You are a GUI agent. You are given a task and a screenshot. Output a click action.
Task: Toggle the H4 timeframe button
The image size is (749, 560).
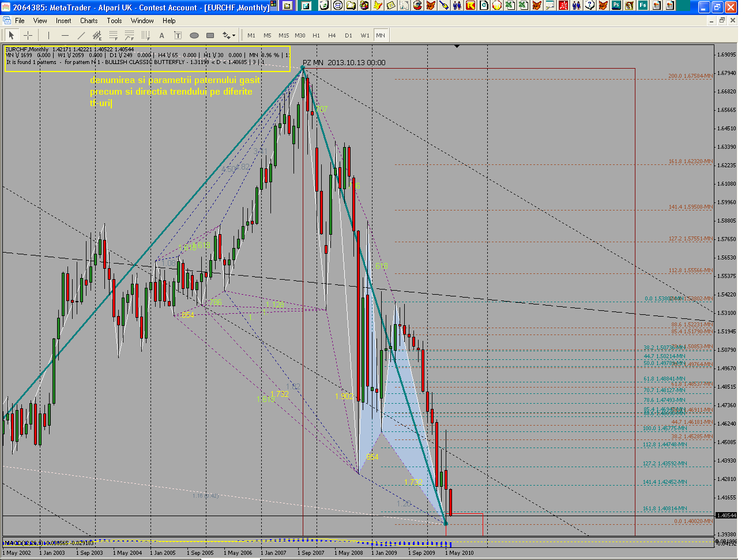coord(332,35)
